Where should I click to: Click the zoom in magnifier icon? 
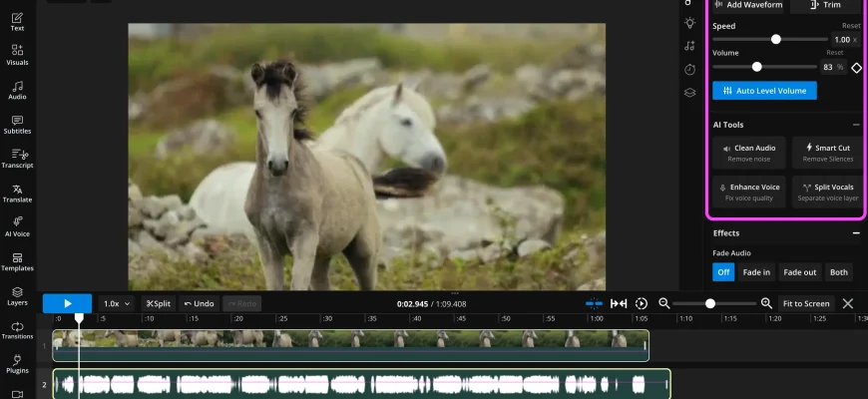click(766, 303)
